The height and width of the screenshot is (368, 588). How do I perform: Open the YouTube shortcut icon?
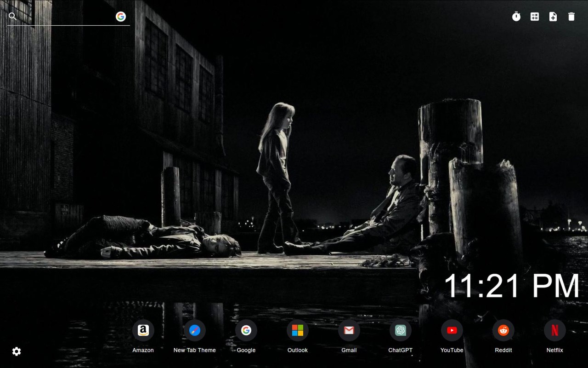tap(452, 330)
